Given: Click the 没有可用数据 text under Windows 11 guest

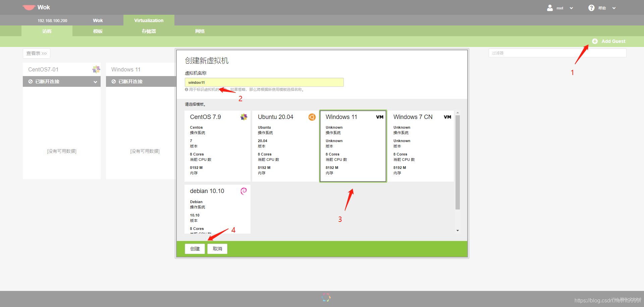Looking at the screenshot, I should pos(145,151).
